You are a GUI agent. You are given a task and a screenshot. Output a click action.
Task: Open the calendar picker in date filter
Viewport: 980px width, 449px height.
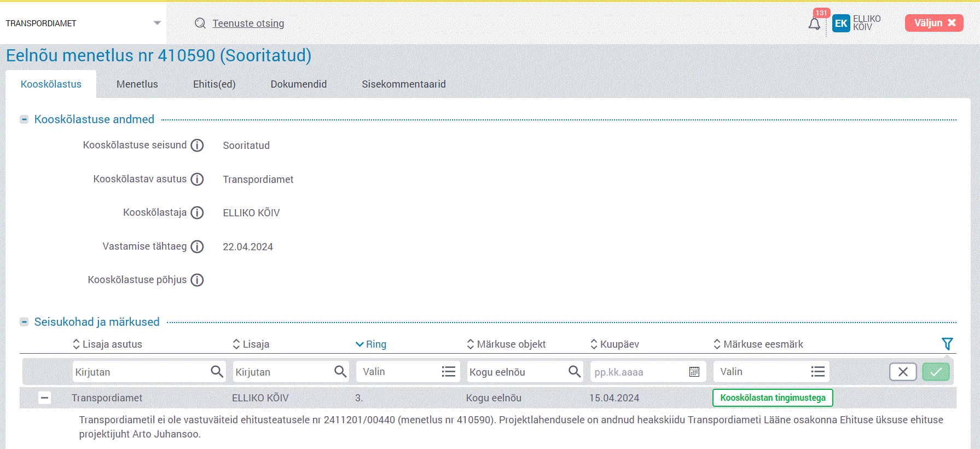tap(694, 372)
